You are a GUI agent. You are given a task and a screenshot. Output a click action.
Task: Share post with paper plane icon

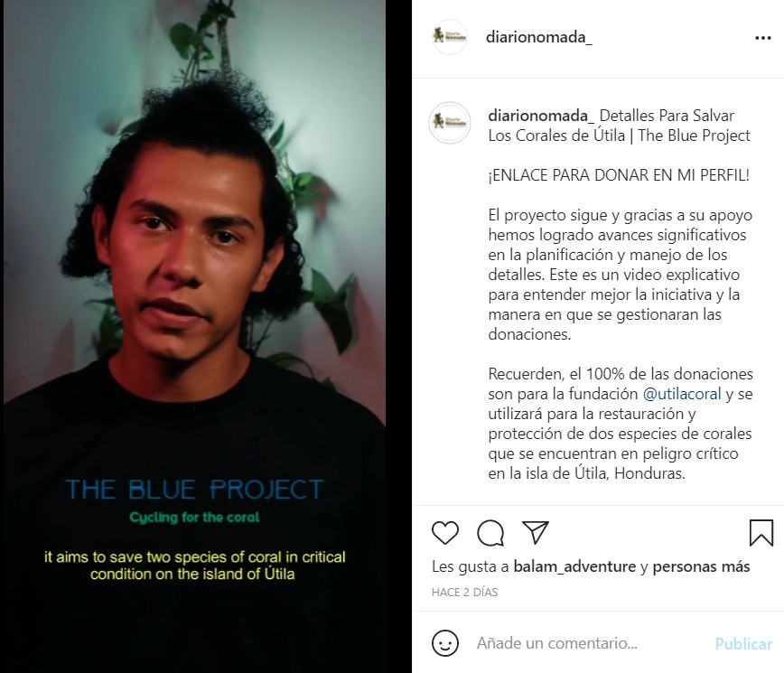pyautogui.click(x=536, y=532)
